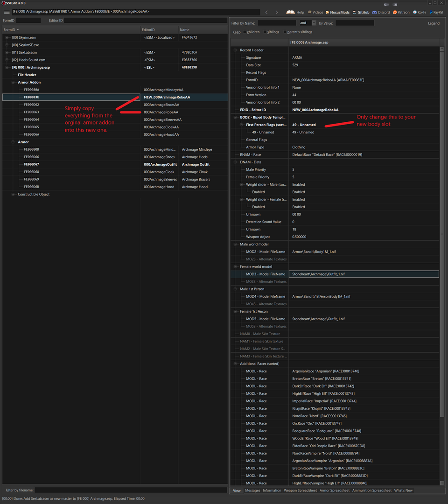The height and width of the screenshot is (504, 448).
Task: Open the Weapon Spreadsheet tab
Action: coord(300,490)
